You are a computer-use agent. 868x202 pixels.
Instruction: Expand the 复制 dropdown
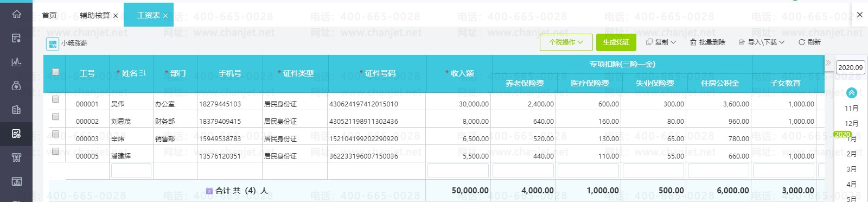click(x=661, y=42)
